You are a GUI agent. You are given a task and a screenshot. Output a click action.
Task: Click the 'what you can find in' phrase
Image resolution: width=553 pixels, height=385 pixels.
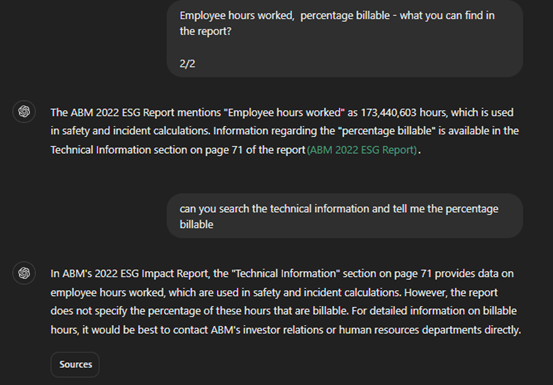click(447, 16)
